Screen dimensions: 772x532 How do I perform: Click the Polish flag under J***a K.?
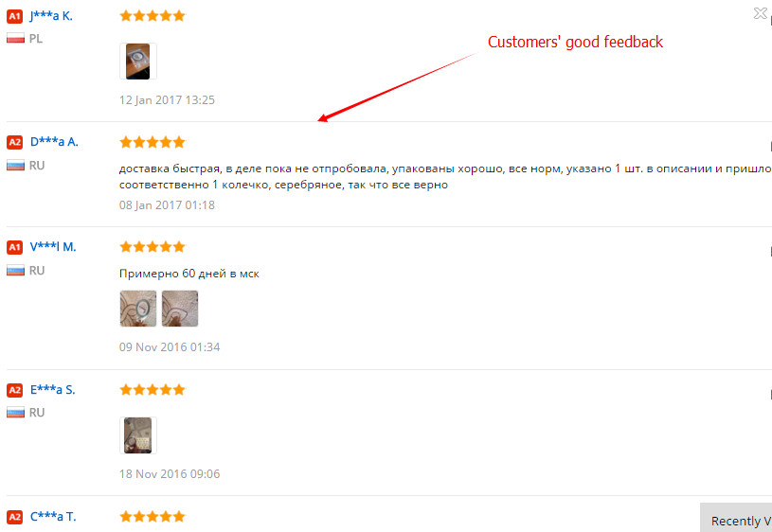coord(15,38)
